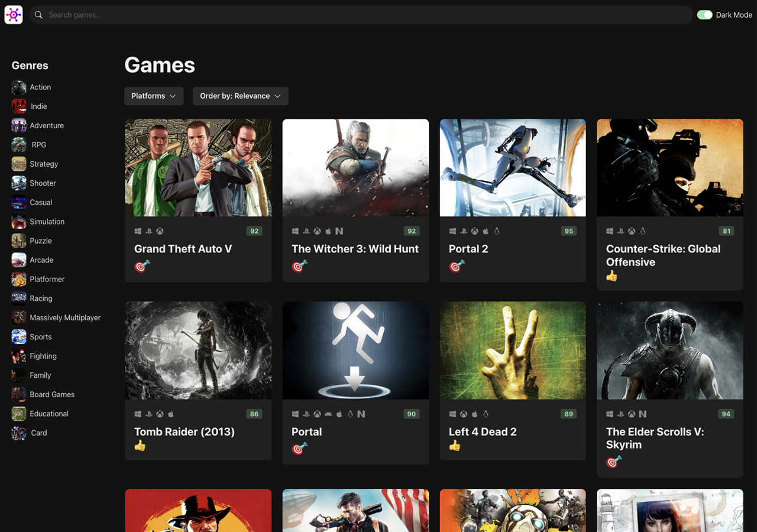Screen dimensions: 757x532
Task: Click the Apple icon under Tomb Raider (2013)
Action: point(170,414)
